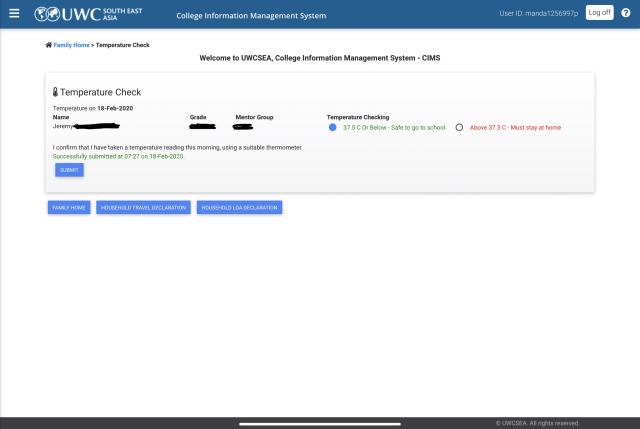Click the Temperature Checking column header
This screenshot has width=640, height=429.
(x=358, y=117)
